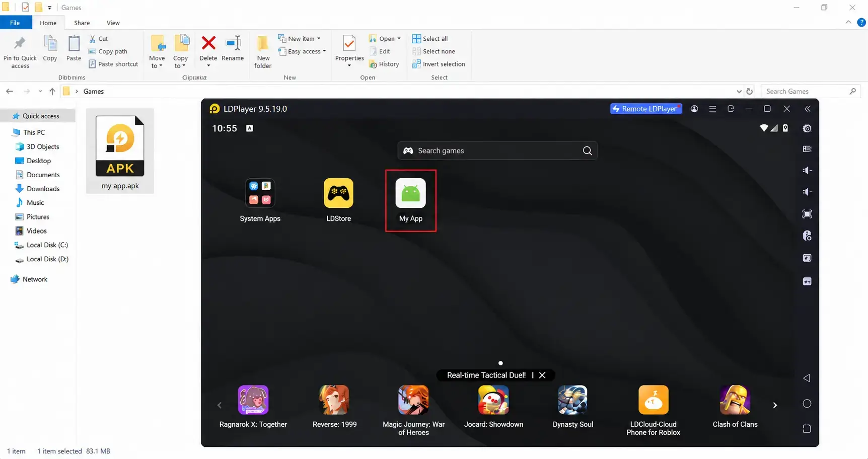Click Paste shortcut in the ribbon
The image size is (868, 459).
click(x=113, y=64)
